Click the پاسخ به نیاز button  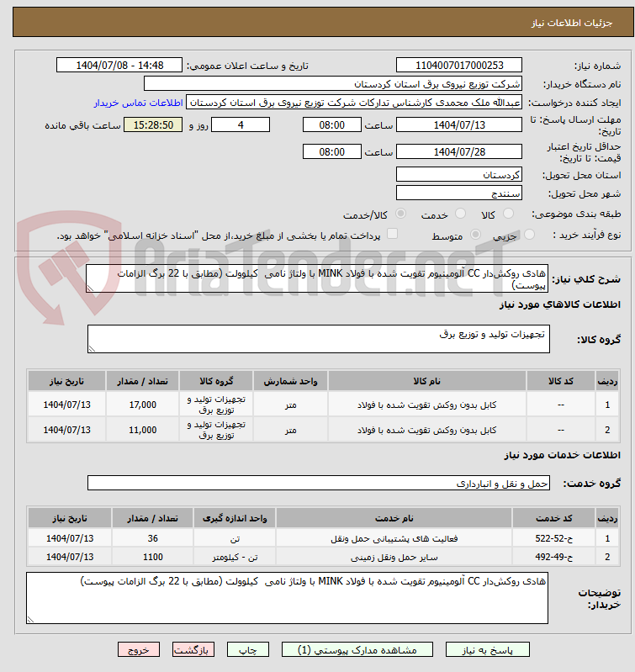click(x=488, y=650)
